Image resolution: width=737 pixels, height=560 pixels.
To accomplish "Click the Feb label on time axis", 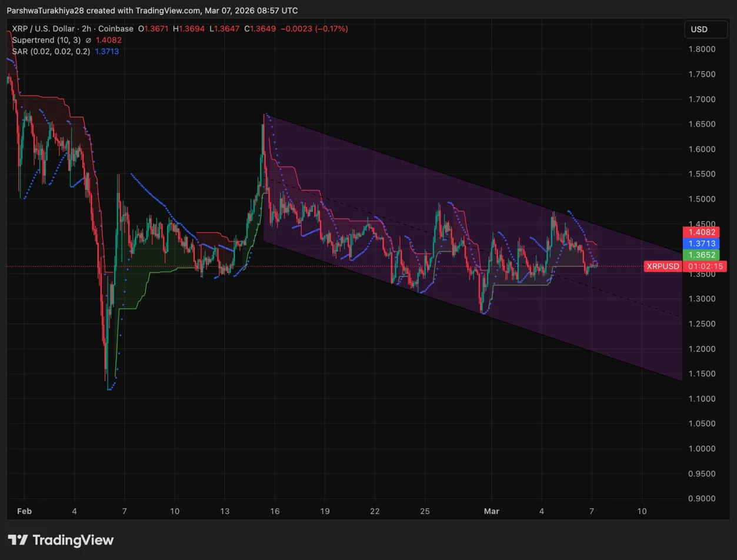I will pos(24,511).
